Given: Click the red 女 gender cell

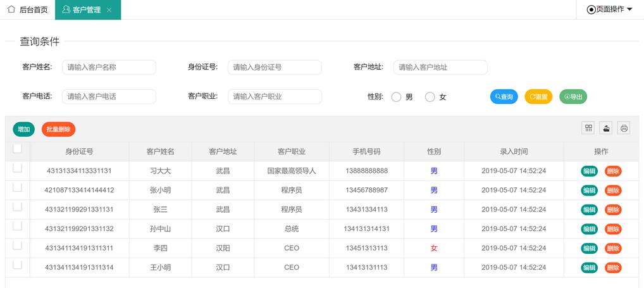Looking at the screenshot, I should tap(434, 248).
